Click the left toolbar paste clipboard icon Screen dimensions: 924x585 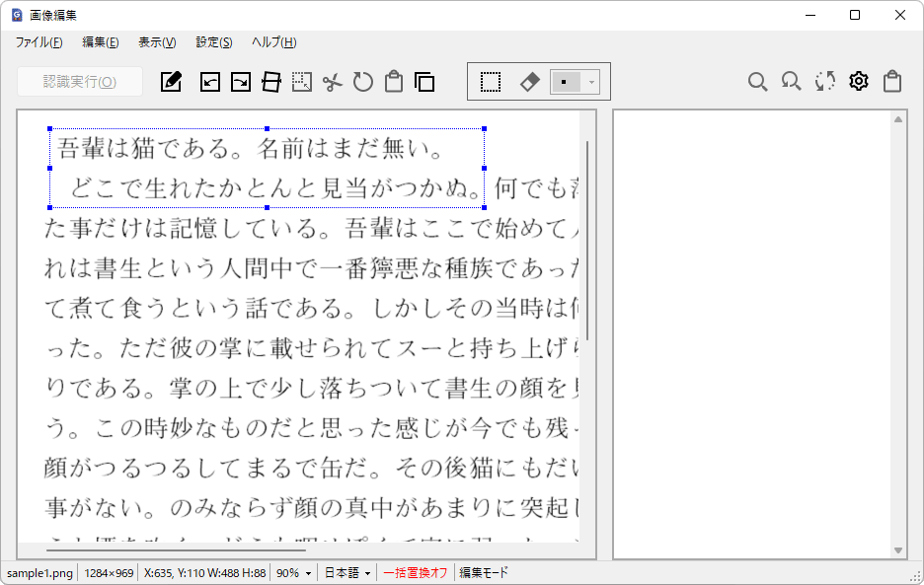pyautogui.click(x=394, y=81)
